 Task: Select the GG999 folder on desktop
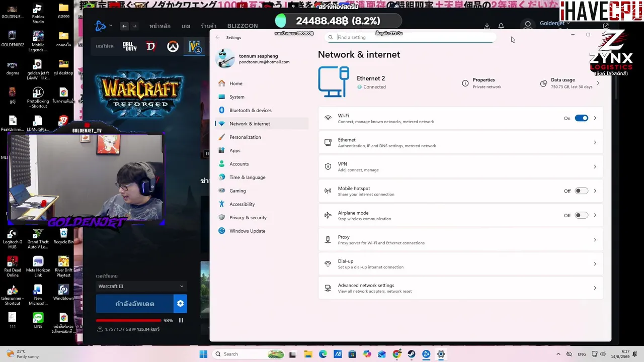63,11
